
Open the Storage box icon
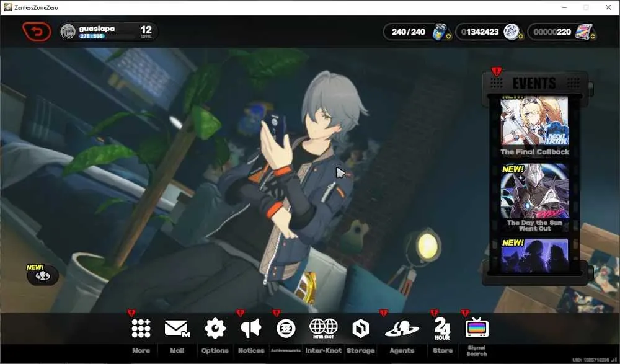pyautogui.click(x=360, y=329)
